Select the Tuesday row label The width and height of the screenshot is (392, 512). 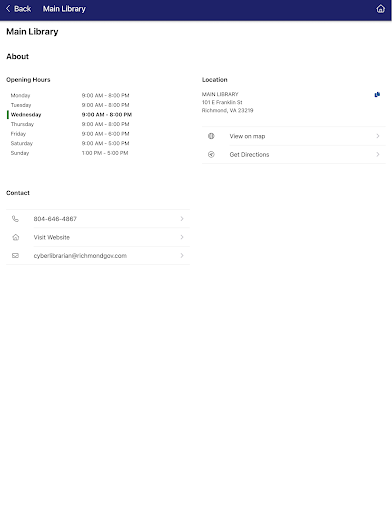[x=21, y=105]
